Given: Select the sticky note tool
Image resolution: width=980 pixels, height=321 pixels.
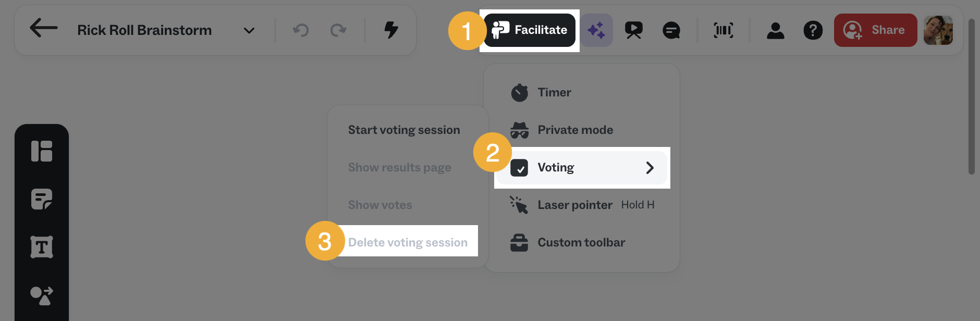Looking at the screenshot, I should pyautogui.click(x=42, y=200).
